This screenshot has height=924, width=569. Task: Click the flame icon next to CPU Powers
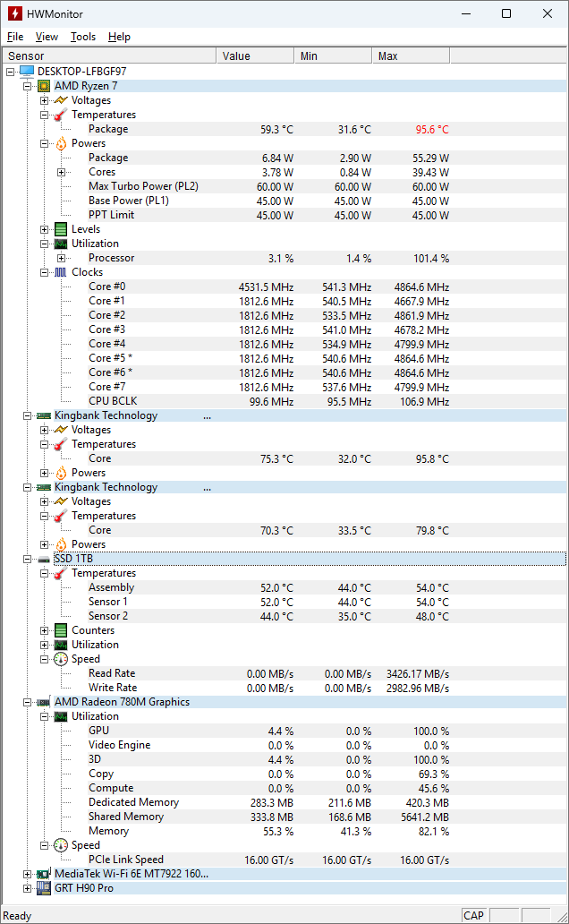coord(60,143)
